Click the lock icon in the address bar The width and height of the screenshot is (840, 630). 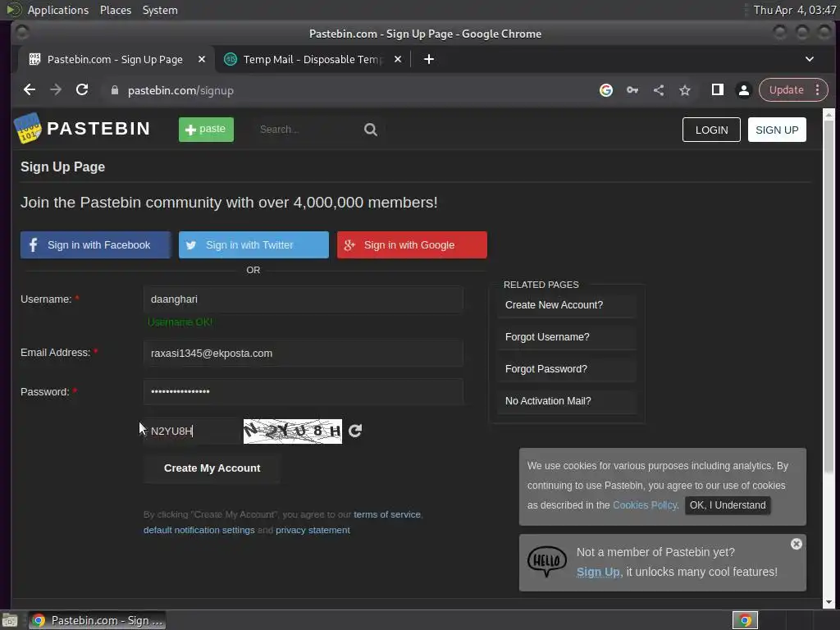point(114,90)
